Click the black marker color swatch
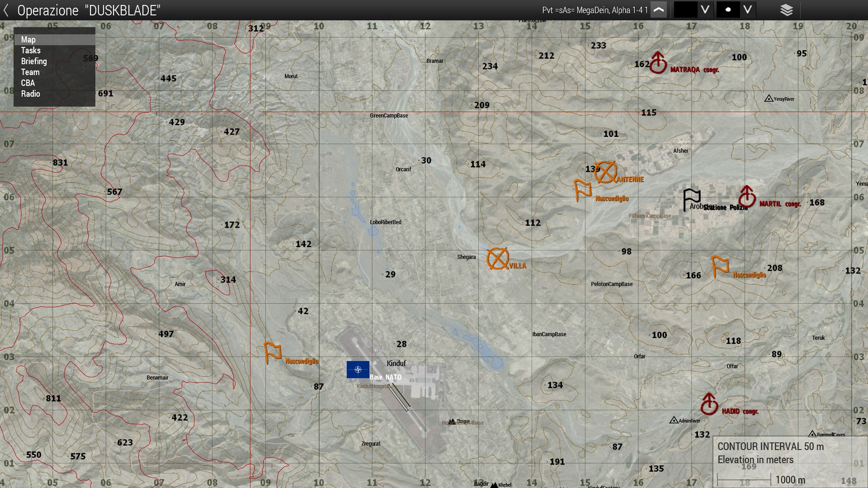The width and height of the screenshot is (868, 488). [x=685, y=9]
